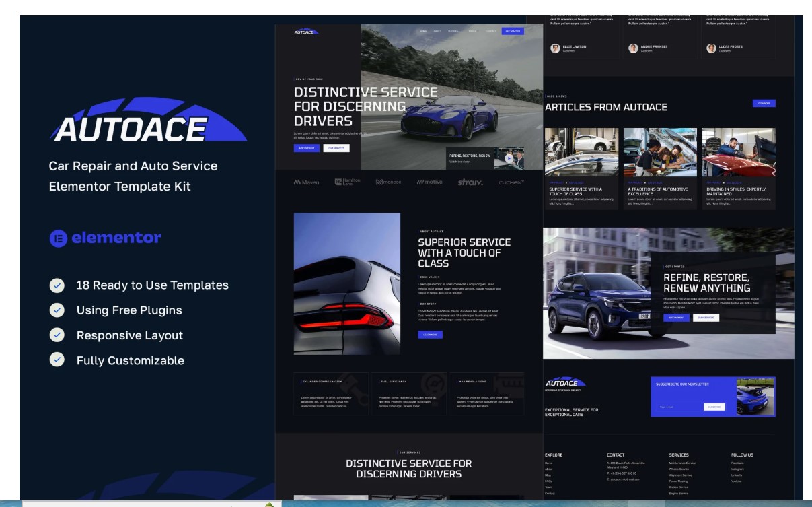812x507 pixels.
Task: Click 'Car Repair and Auto Service' text
Action: [133, 166]
